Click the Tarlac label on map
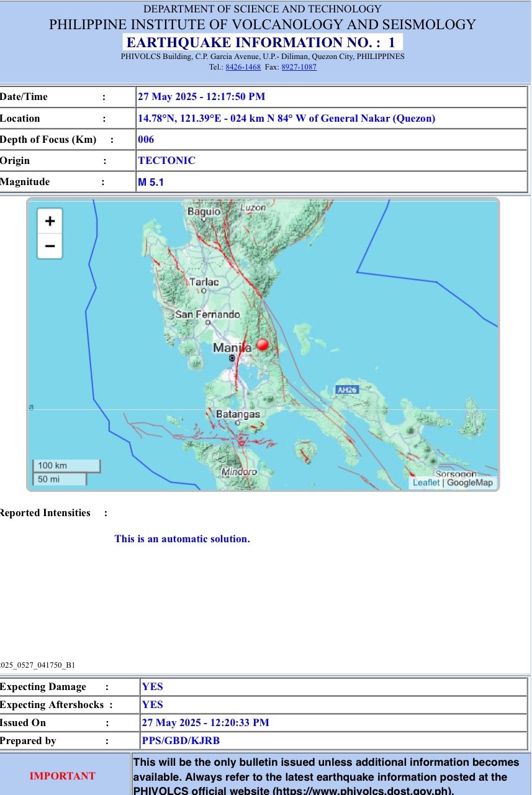Viewport: 532px width, 795px height. click(204, 282)
